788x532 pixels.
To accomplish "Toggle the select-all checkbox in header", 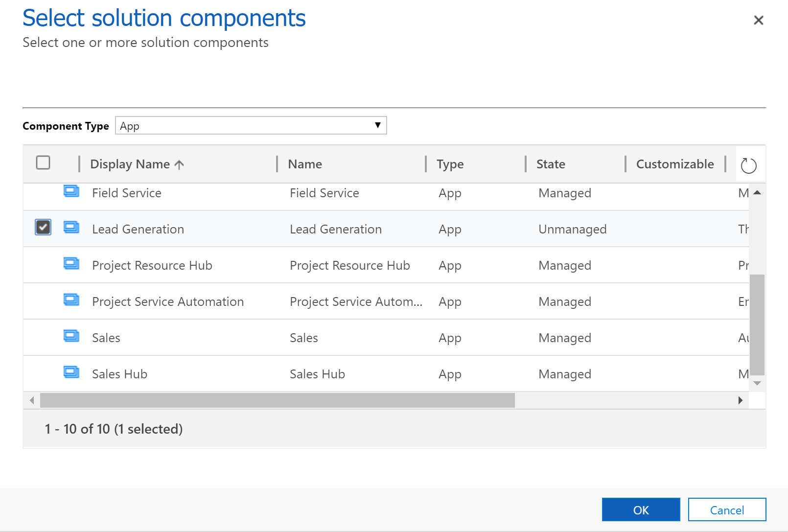I will [43, 162].
